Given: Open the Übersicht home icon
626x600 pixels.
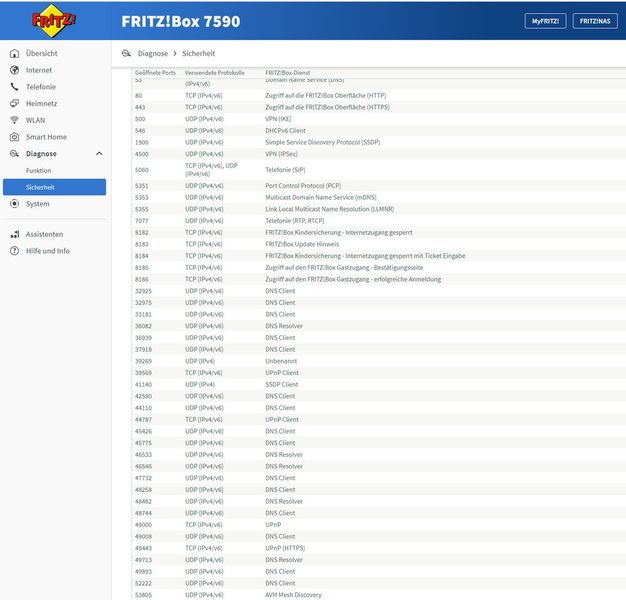Looking at the screenshot, I should click(x=14, y=53).
